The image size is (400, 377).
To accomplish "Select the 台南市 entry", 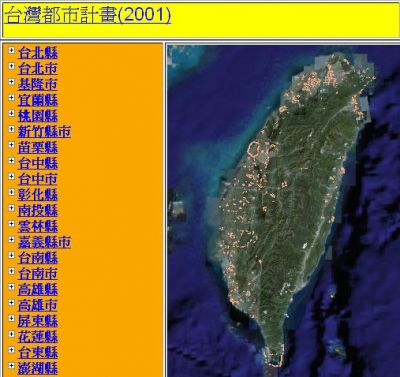I will pyautogui.click(x=38, y=274).
